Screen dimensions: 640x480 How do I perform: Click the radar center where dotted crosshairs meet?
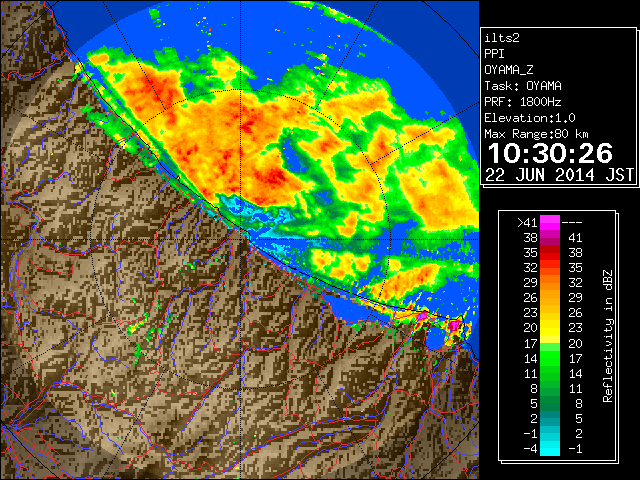(240, 239)
